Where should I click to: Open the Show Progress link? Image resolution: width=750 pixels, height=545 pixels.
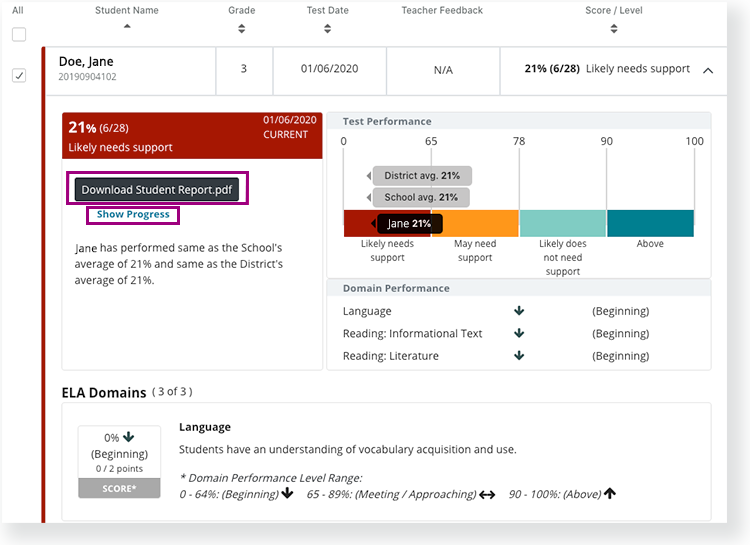[x=133, y=214]
